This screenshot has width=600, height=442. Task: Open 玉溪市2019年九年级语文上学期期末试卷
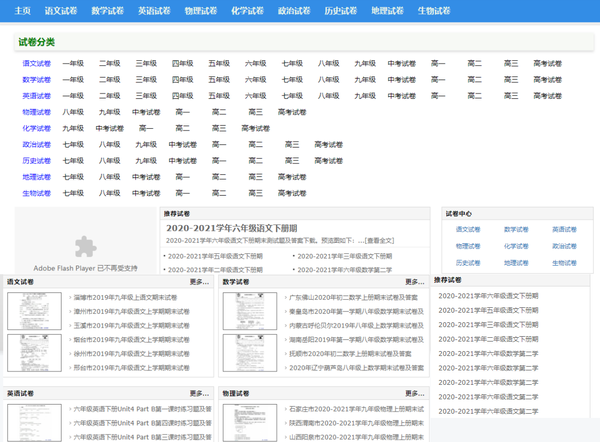(132, 326)
